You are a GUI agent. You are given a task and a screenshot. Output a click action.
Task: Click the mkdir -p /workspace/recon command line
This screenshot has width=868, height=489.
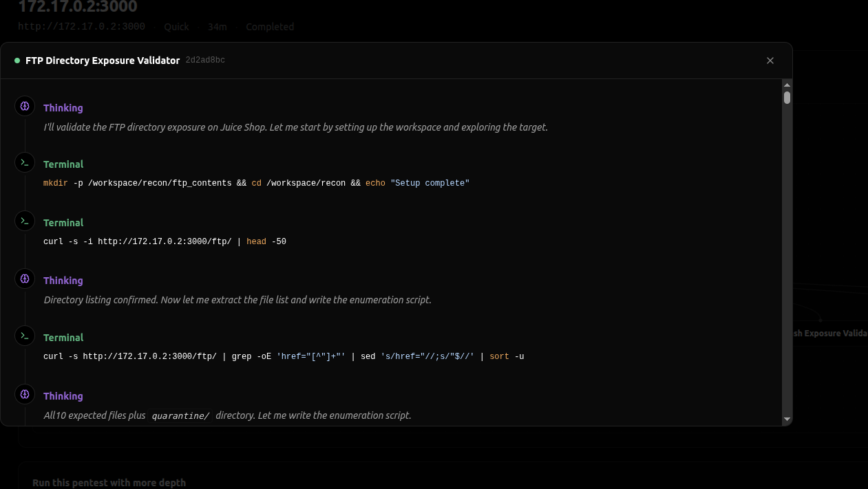click(256, 184)
